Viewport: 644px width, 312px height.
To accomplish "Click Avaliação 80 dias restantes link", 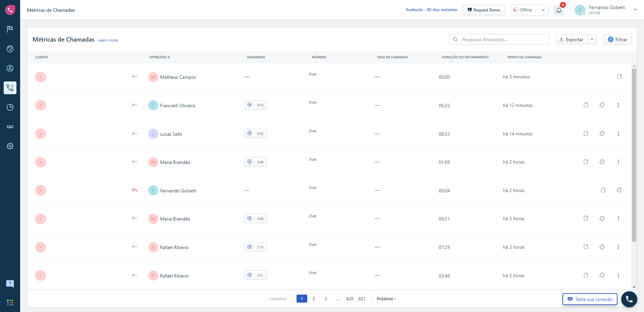I will coord(431,10).
